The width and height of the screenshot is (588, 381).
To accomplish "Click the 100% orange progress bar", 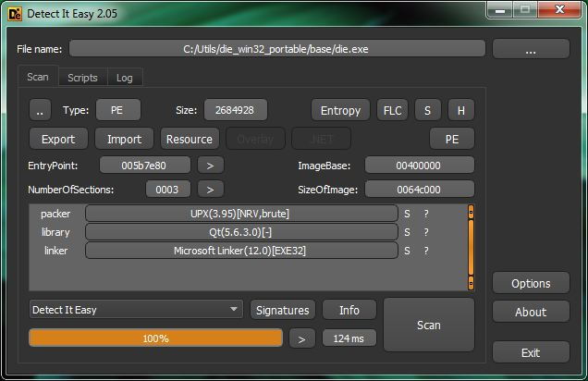I will [155, 338].
